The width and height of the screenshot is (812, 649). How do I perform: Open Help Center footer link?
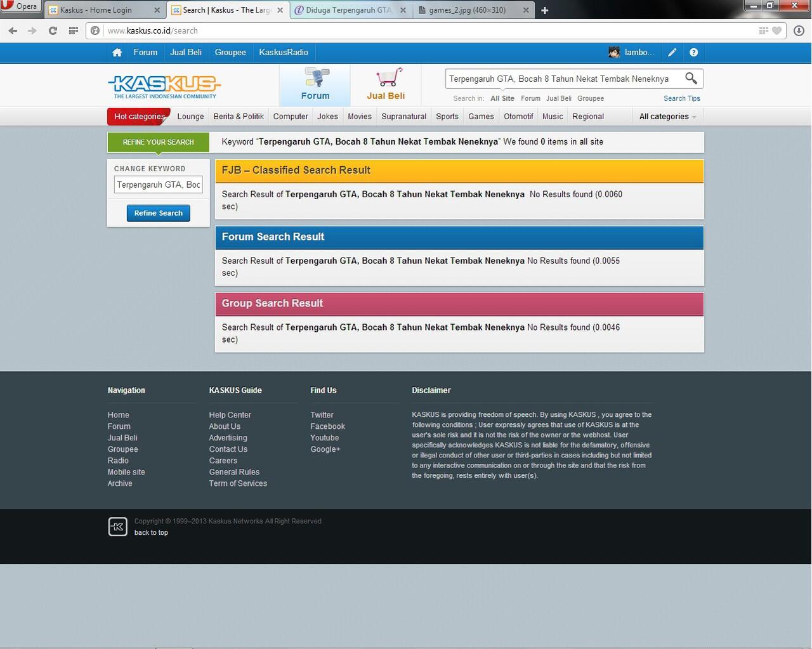pos(230,415)
